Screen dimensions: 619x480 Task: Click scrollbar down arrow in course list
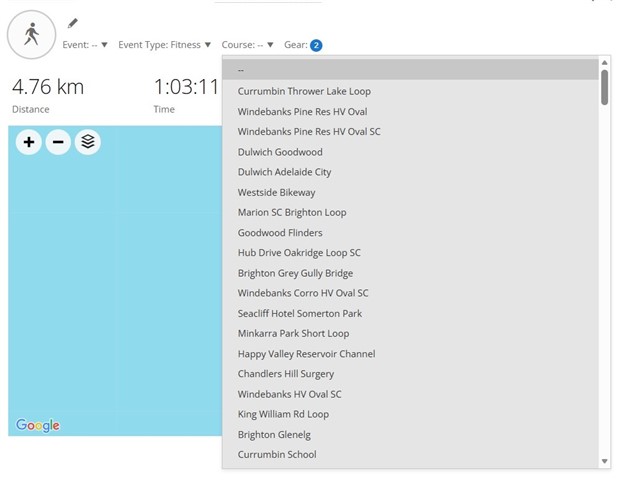(604, 461)
